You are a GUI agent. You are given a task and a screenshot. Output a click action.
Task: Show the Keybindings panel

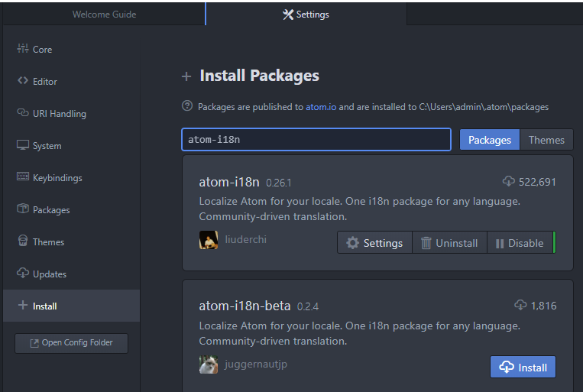click(71, 177)
